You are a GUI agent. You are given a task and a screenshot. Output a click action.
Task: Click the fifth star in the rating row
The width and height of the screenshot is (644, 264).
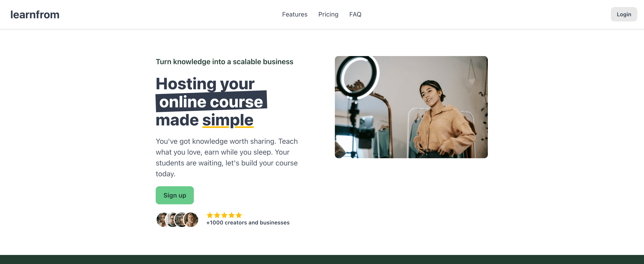point(239,215)
